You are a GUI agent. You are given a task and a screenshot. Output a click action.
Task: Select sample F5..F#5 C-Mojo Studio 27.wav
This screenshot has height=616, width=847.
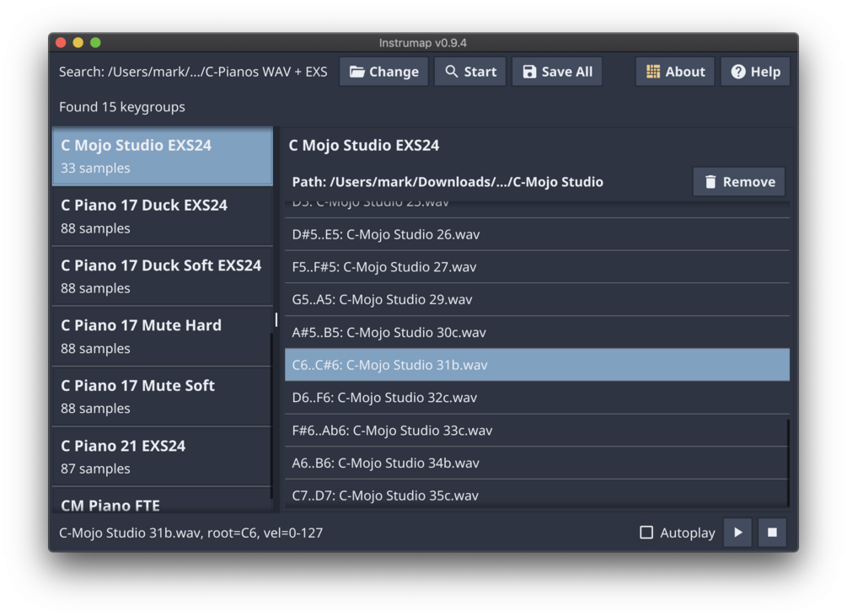click(x=537, y=266)
